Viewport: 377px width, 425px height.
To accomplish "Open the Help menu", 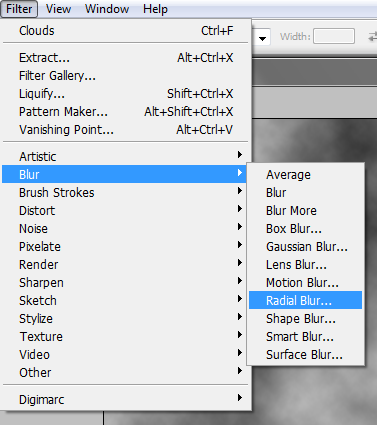I will click(x=155, y=9).
